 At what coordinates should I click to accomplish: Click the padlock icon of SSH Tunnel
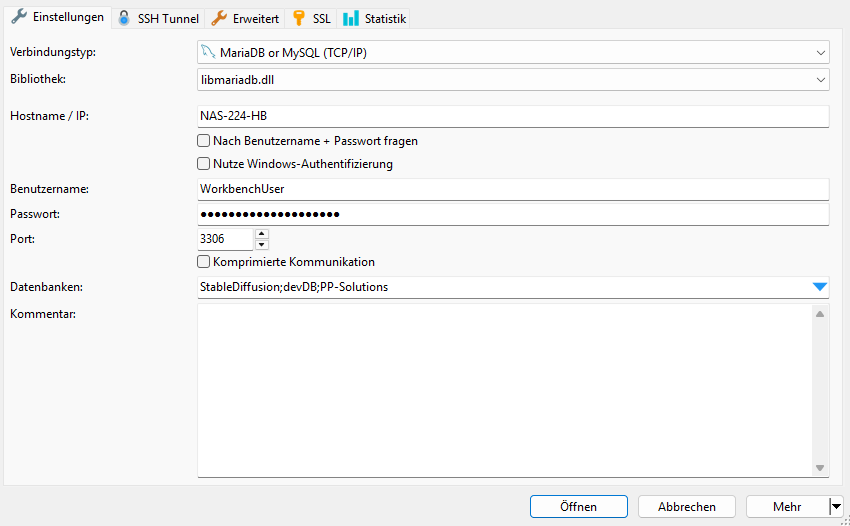[124, 19]
